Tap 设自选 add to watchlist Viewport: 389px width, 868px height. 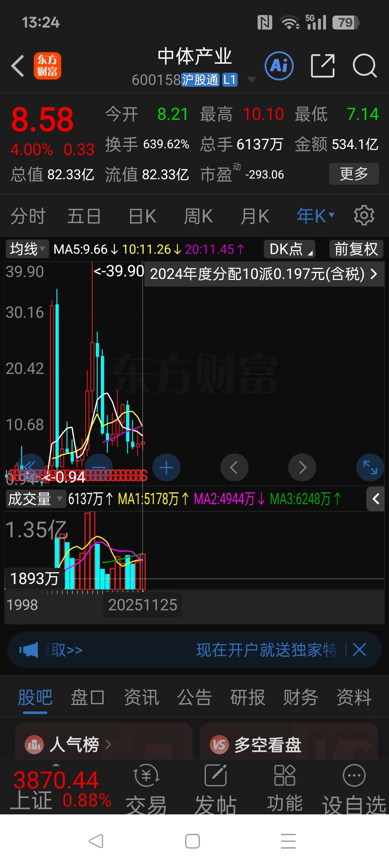pos(354,788)
